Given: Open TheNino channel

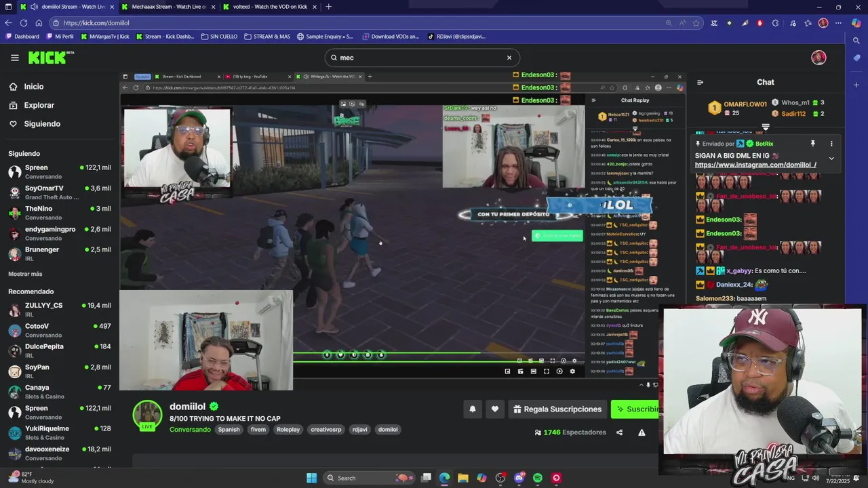Looking at the screenshot, I should point(60,213).
